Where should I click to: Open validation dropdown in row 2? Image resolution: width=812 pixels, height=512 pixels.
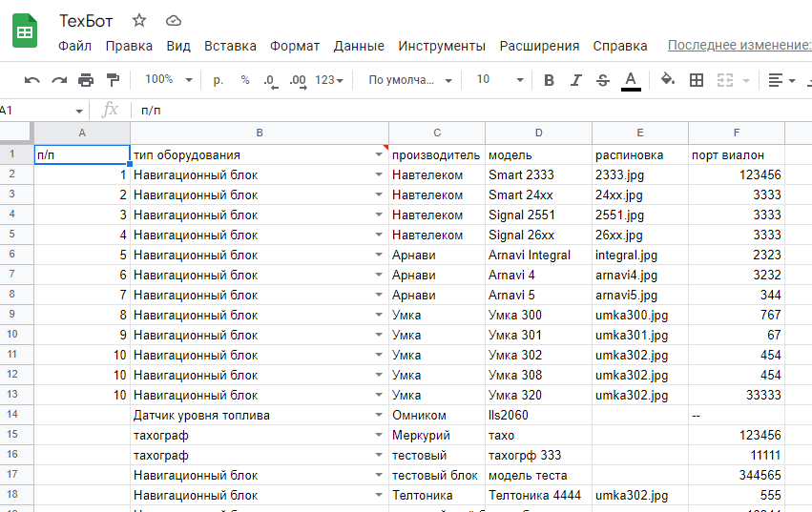[x=379, y=175]
